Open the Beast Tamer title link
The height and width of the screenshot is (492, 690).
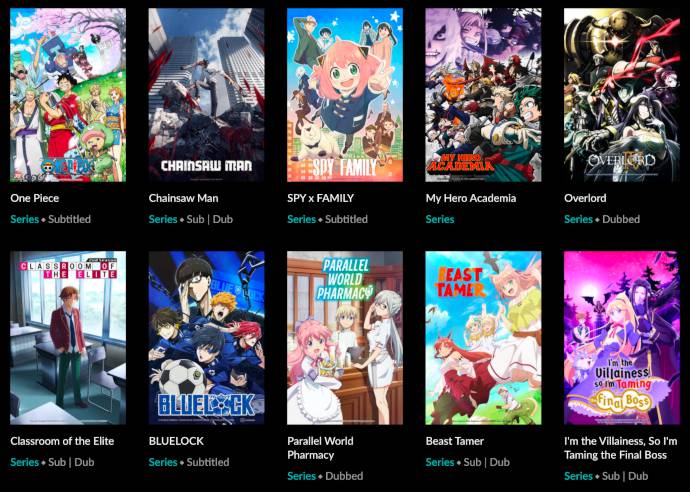(x=455, y=441)
